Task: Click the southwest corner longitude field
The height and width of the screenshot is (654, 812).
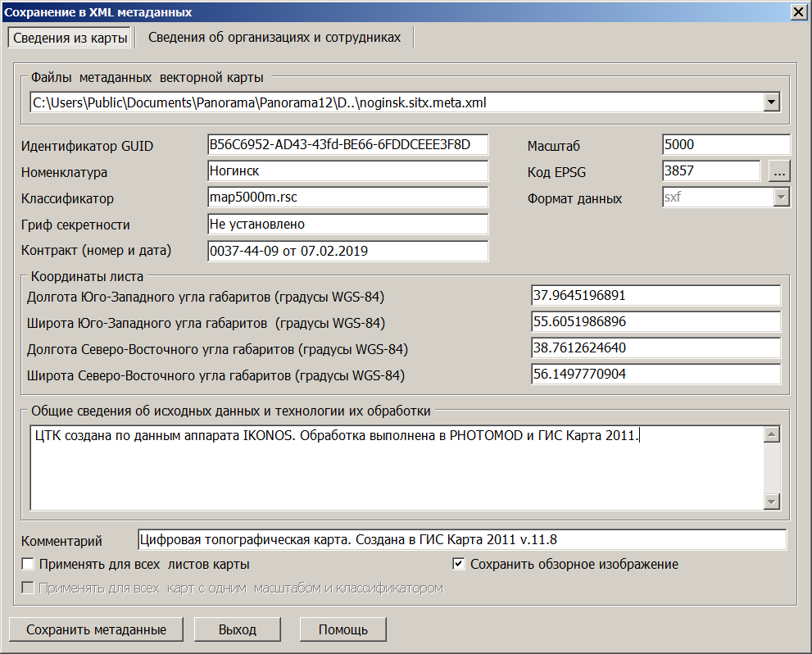Action: click(655, 295)
